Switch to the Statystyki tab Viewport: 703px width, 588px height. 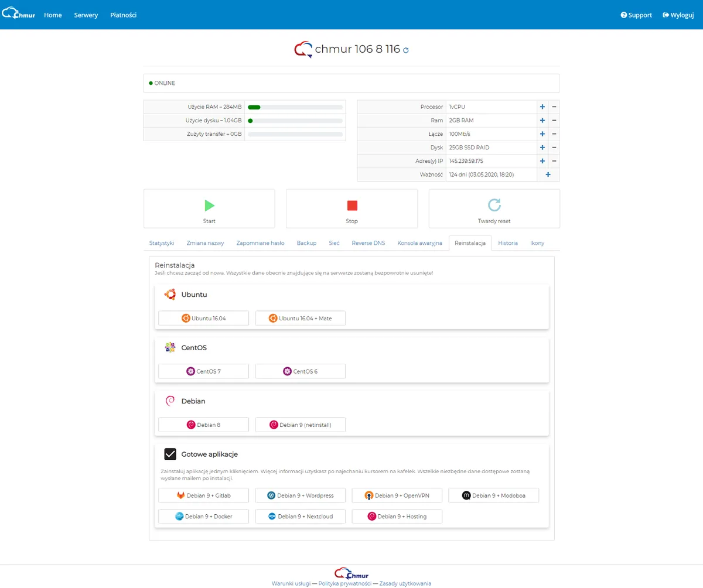162,243
